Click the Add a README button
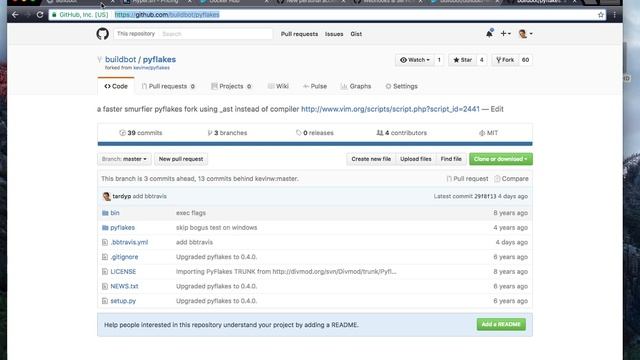640x360 pixels. click(x=501, y=324)
